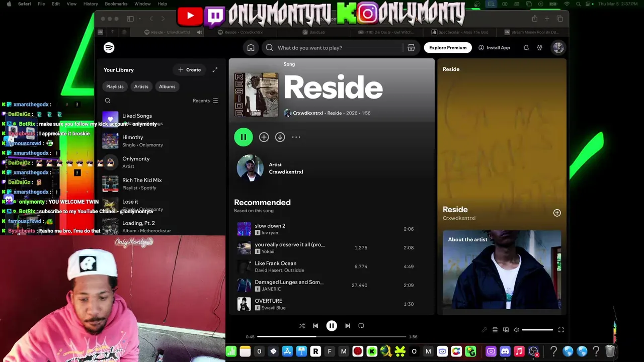Open the Connect to a device icon
Viewport: 644px width, 362px height.
coord(506,330)
